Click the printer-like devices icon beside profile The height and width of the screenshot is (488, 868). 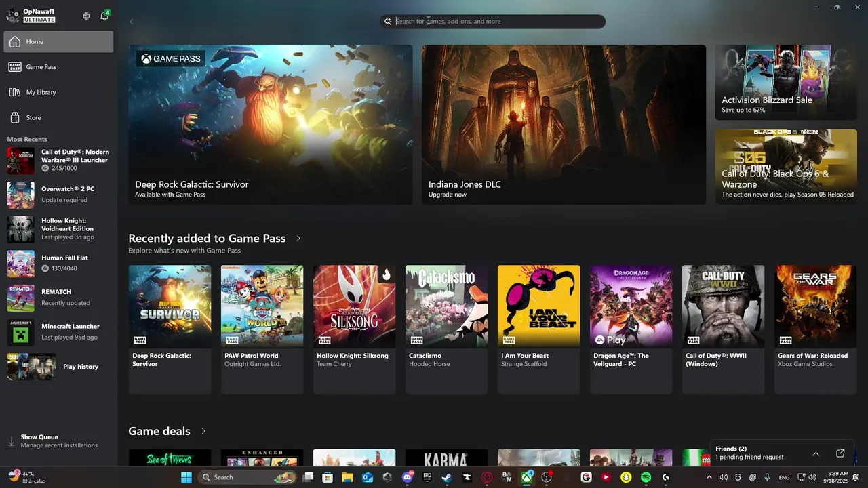86,16
